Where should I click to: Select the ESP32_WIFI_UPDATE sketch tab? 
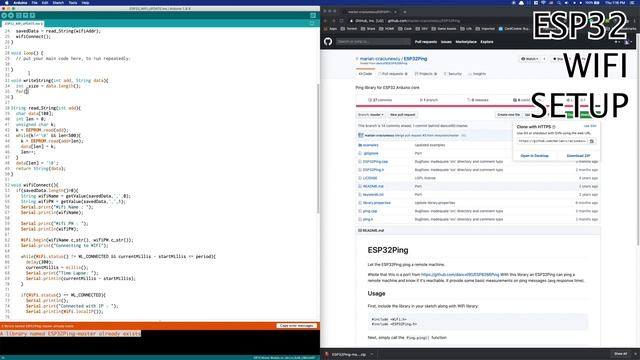[23, 24]
